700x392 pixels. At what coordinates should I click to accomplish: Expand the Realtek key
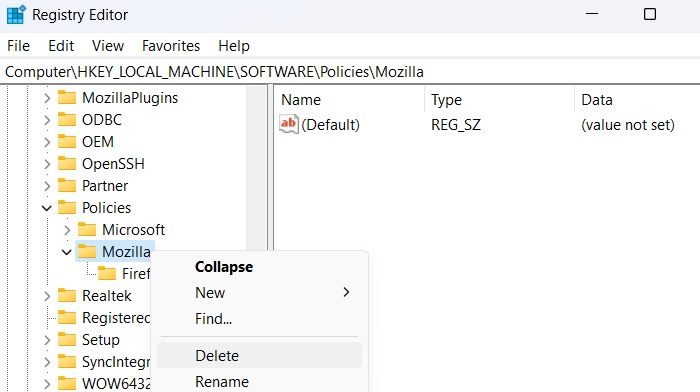(x=47, y=296)
